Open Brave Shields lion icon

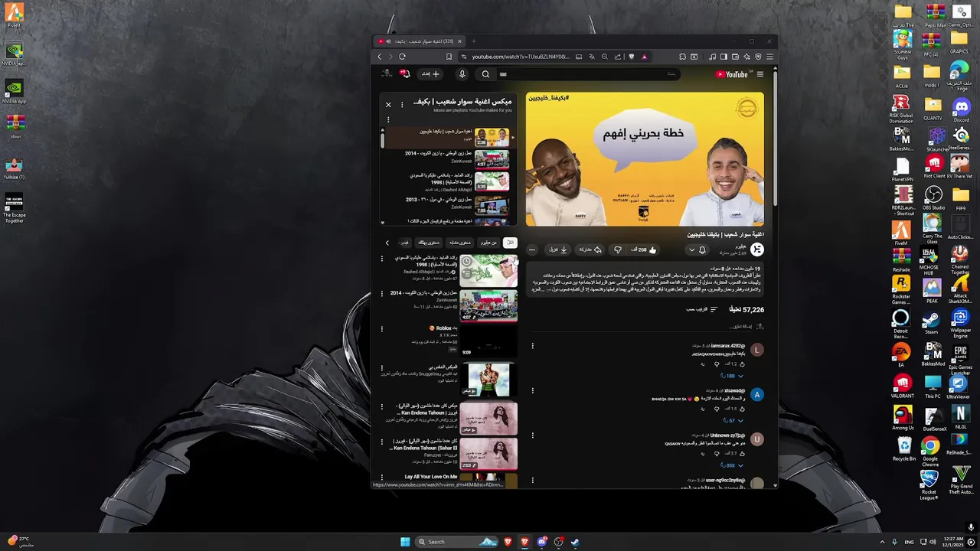(x=631, y=57)
